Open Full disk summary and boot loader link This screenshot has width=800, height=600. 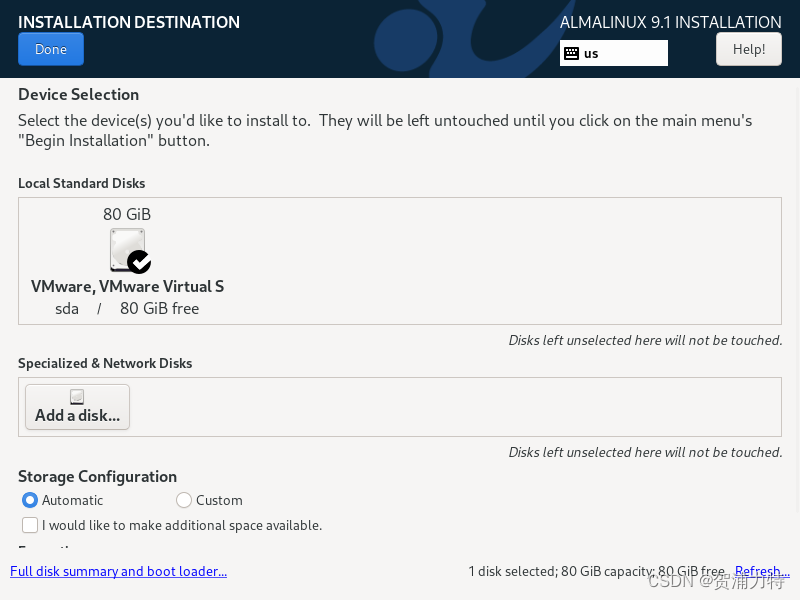click(x=118, y=571)
